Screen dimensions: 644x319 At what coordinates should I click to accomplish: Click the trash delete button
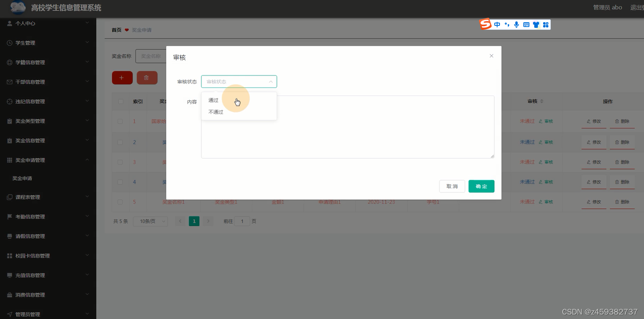tap(147, 78)
